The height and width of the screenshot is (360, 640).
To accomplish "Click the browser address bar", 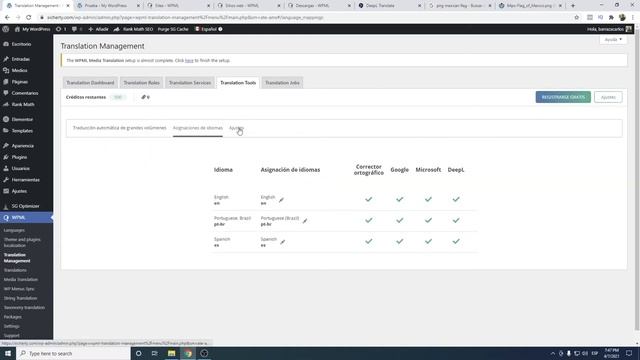I will pyautogui.click(x=306, y=18).
